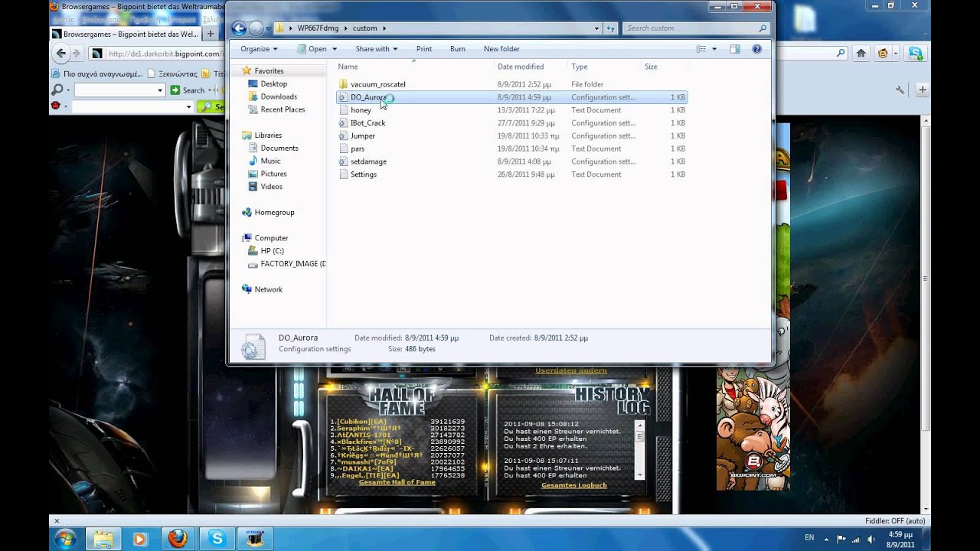Click Windows Media Player taskbar icon
Screen dimensions: 980x551
click(140, 539)
